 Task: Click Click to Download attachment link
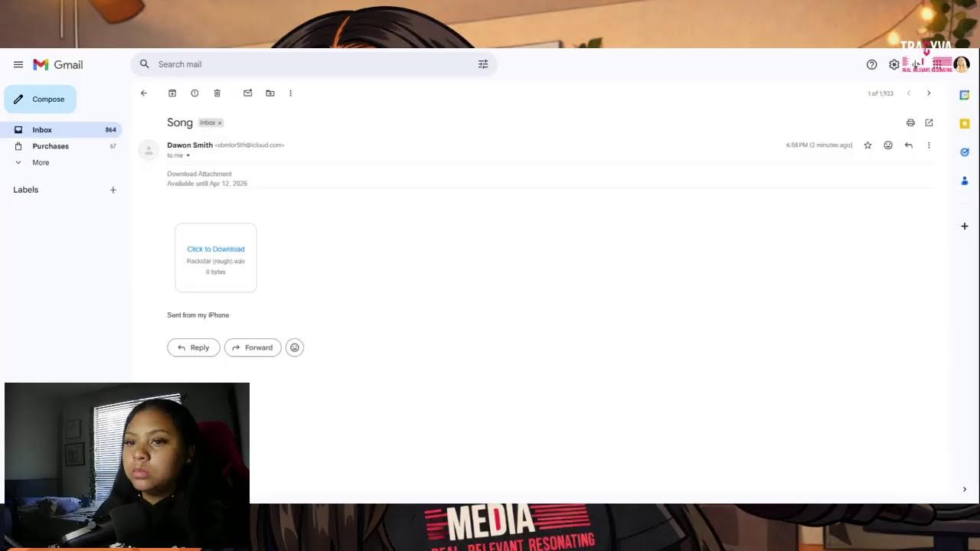(x=216, y=249)
